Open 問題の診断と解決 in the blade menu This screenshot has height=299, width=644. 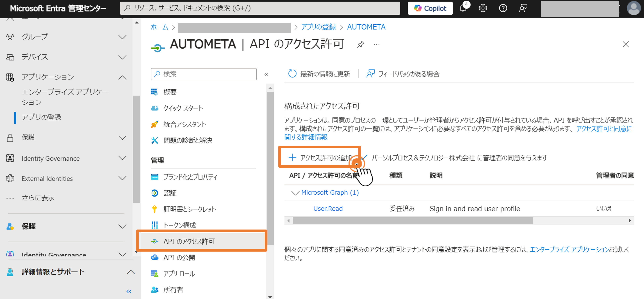(x=188, y=141)
